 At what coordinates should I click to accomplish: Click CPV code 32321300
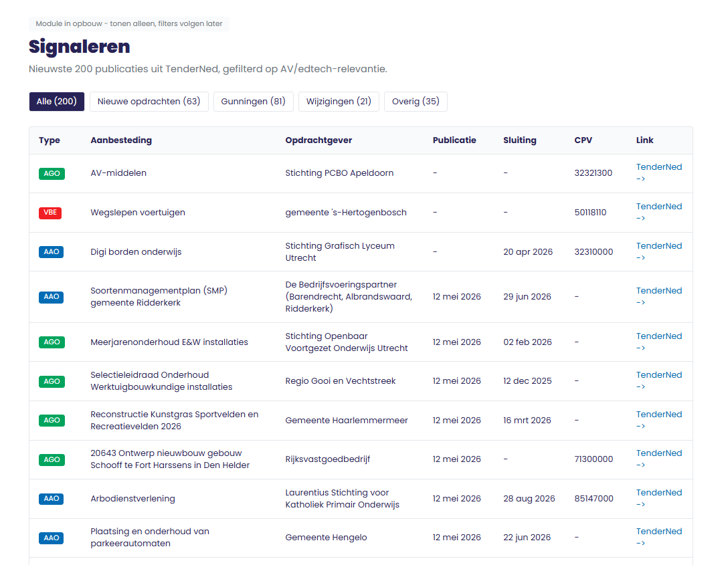point(594,173)
